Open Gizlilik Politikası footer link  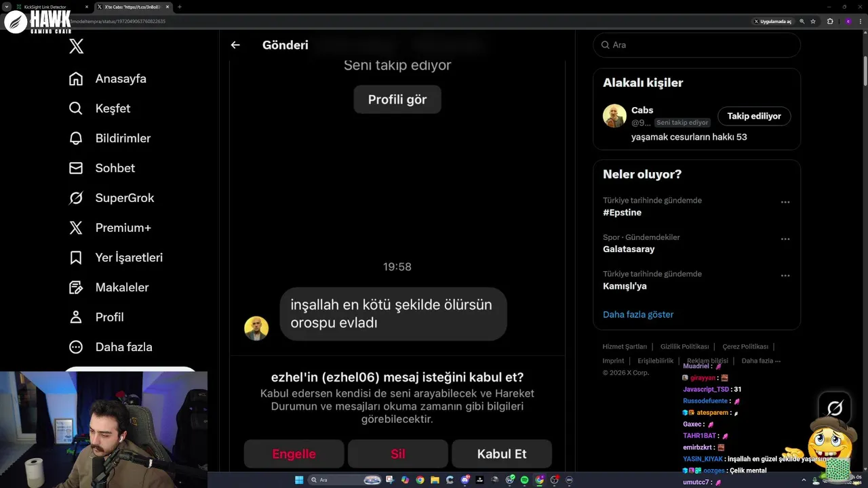(684, 346)
